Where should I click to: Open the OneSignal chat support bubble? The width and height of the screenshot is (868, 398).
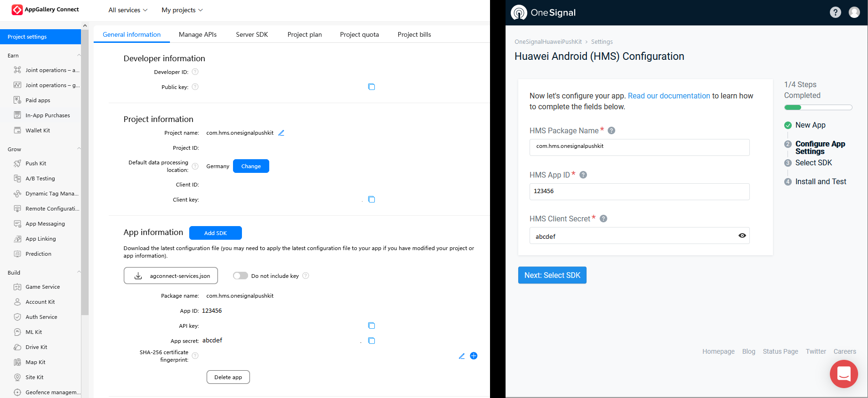click(844, 374)
